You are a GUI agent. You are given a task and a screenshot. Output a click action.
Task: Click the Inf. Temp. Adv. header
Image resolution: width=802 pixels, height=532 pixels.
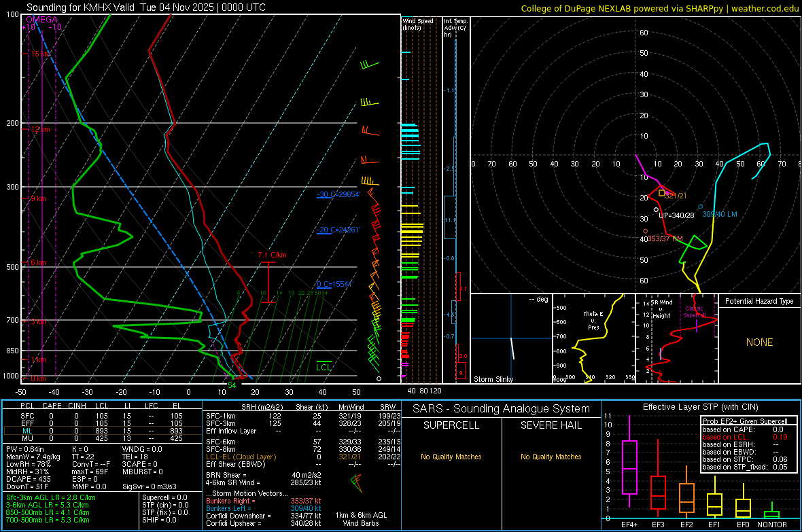pyautogui.click(x=455, y=28)
